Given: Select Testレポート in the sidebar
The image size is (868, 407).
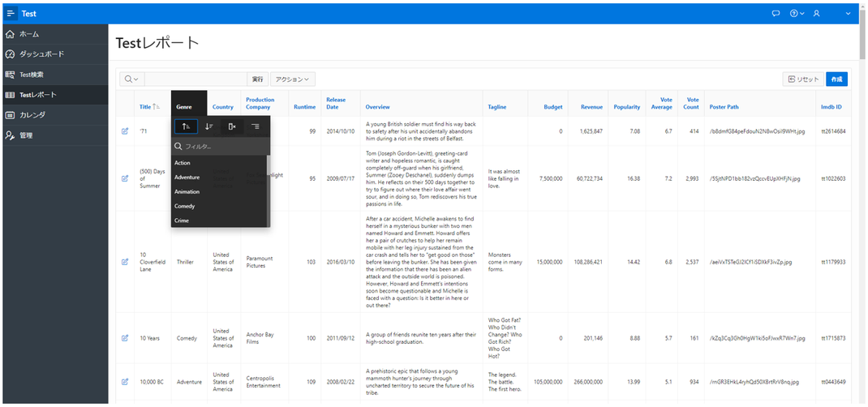Looking at the screenshot, I should pos(55,95).
